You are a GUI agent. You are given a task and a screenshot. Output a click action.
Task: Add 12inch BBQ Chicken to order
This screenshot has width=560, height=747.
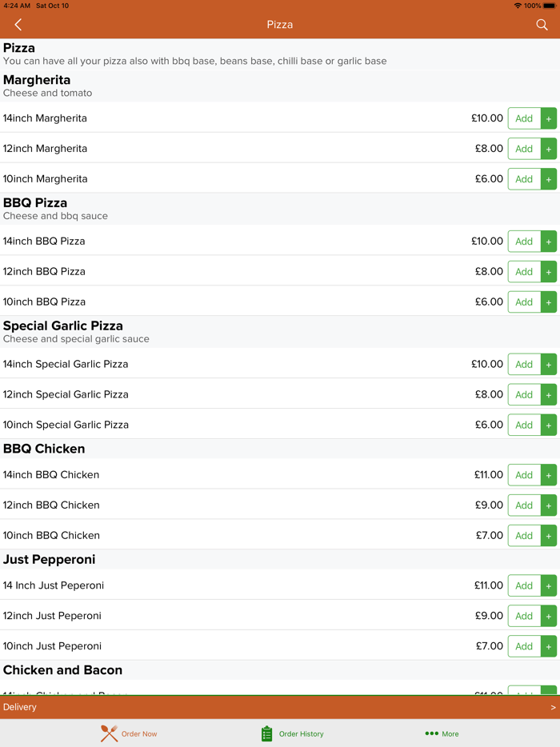[x=524, y=505]
